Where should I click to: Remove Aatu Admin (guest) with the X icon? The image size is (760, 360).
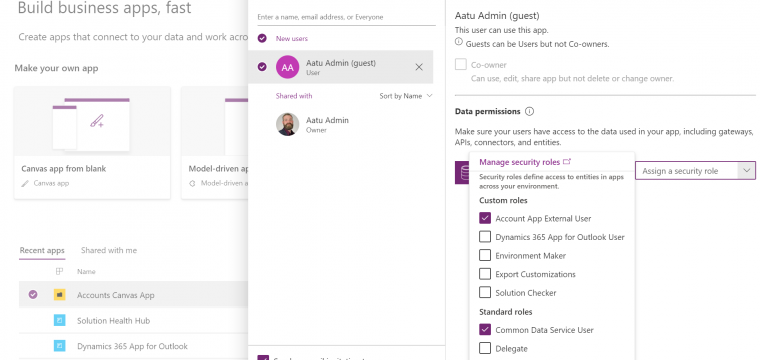click(x=419, y=67)
